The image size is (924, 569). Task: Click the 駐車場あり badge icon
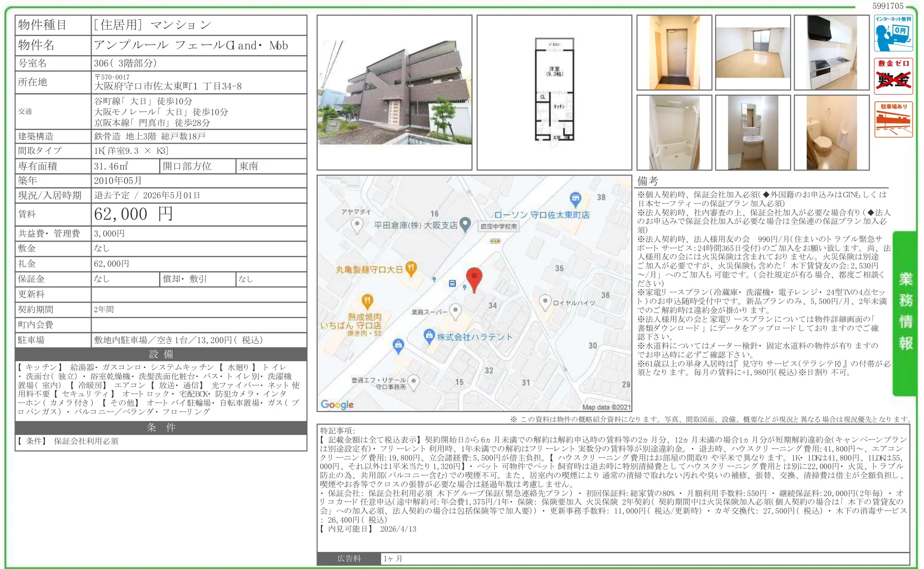pyautogui.click(x=893, y=119)
